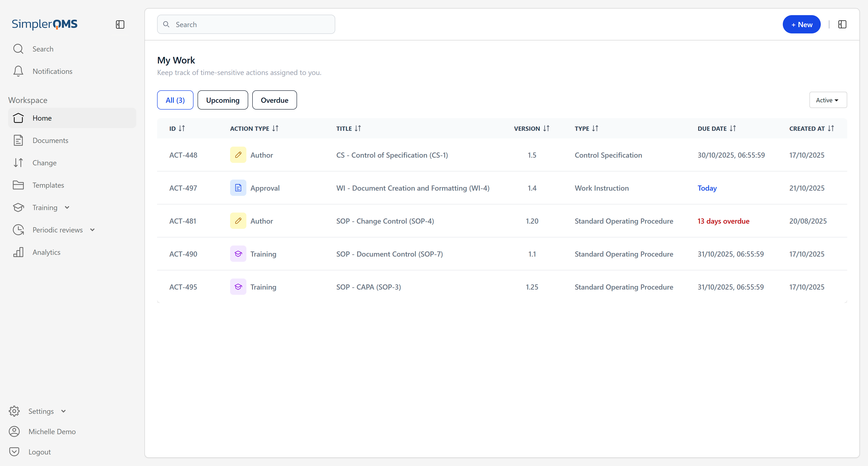Screen dimensions: 868x466
Task: Click the + New button
Action: tap(801, 25)
